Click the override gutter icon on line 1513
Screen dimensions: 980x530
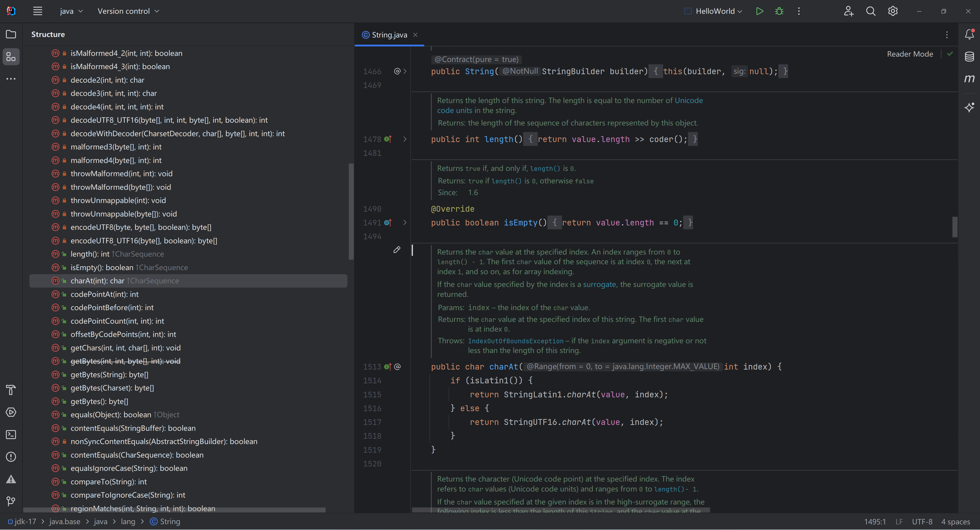[x=388, y=367]
